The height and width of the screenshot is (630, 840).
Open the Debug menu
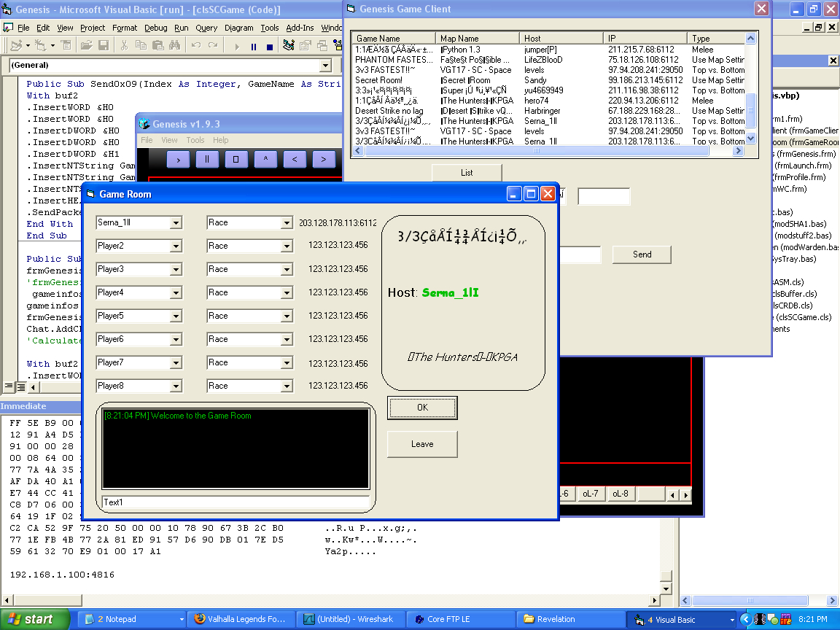point(155,28)
